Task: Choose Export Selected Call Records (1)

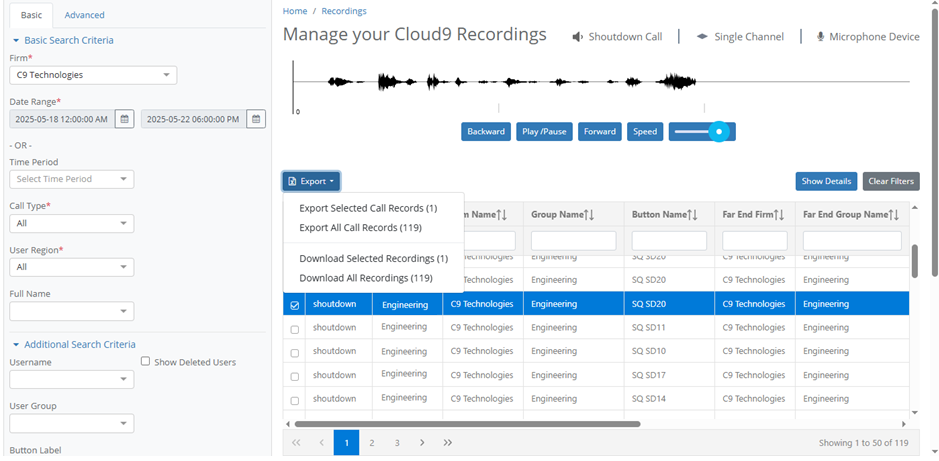Action: (x=368, y=208)
